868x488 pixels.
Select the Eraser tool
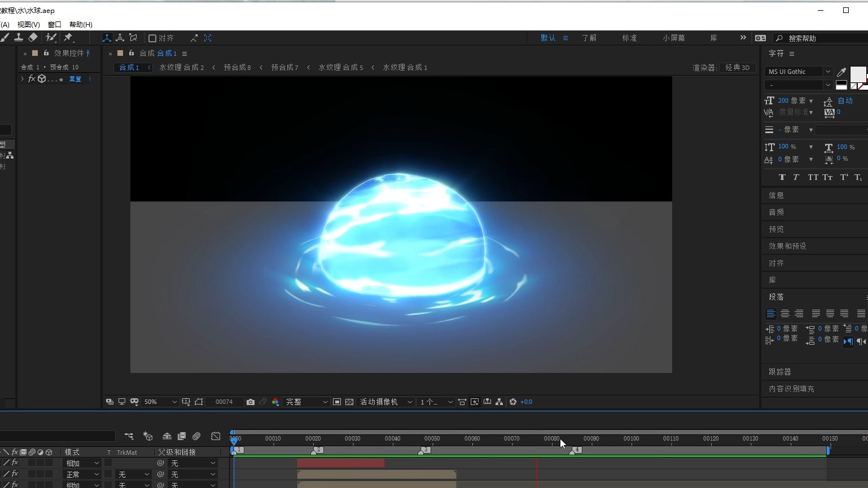(x=33, y=37)
